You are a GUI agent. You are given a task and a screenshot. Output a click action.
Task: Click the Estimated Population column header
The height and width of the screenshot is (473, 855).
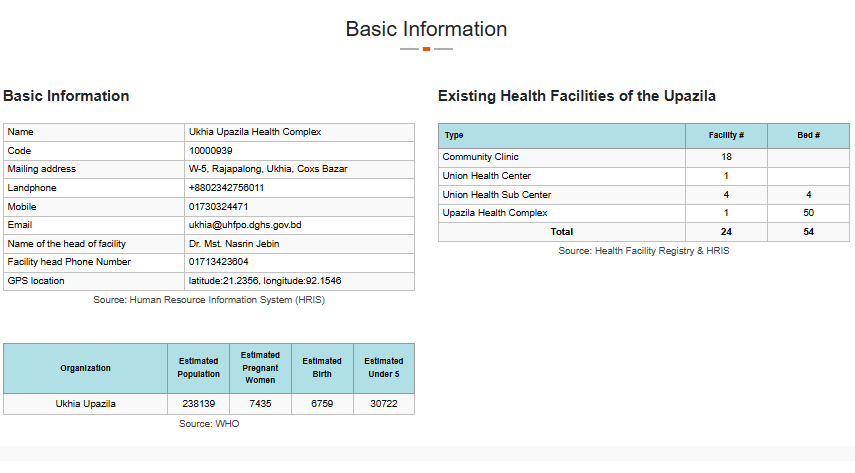(198, 368)
